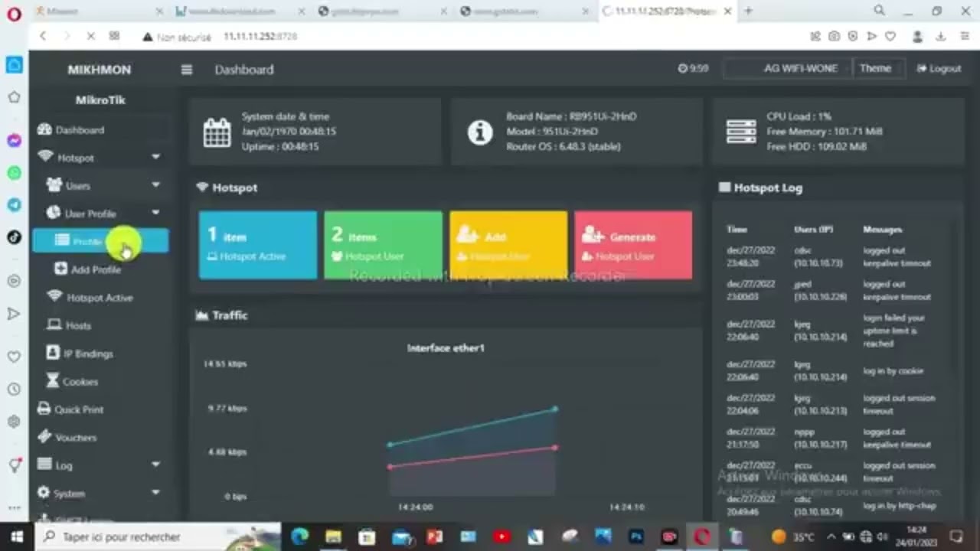Click the MIKHMON brand title

point(100,70)
